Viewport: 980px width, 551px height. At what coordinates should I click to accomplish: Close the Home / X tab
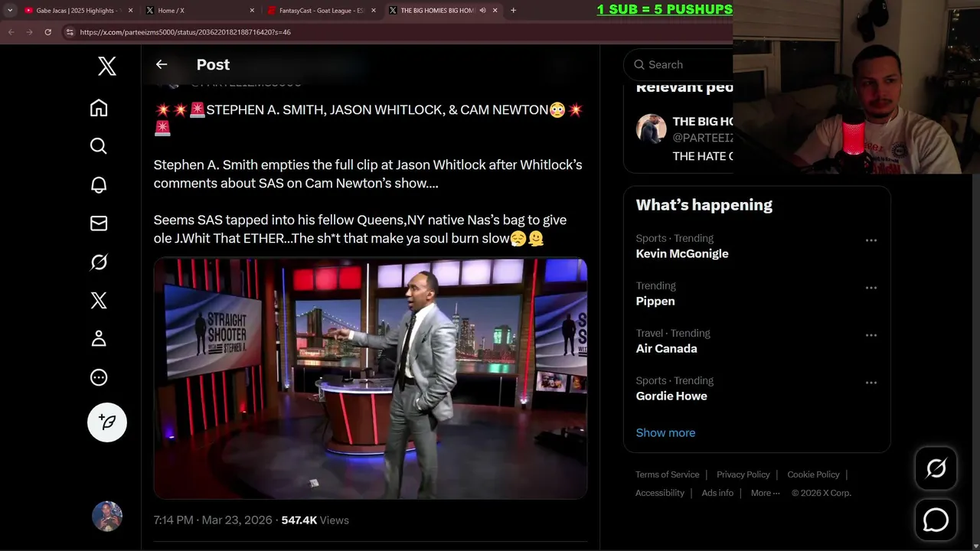click(x=252, y=11)
